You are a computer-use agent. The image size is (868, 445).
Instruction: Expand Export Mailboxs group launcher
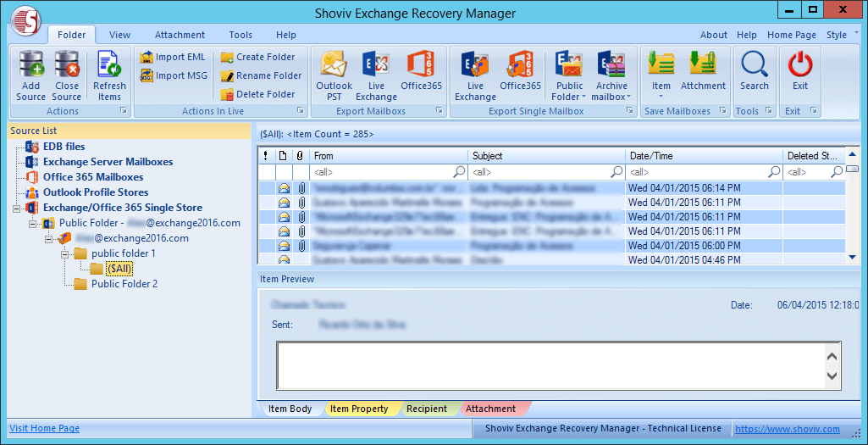pos(439,111)
